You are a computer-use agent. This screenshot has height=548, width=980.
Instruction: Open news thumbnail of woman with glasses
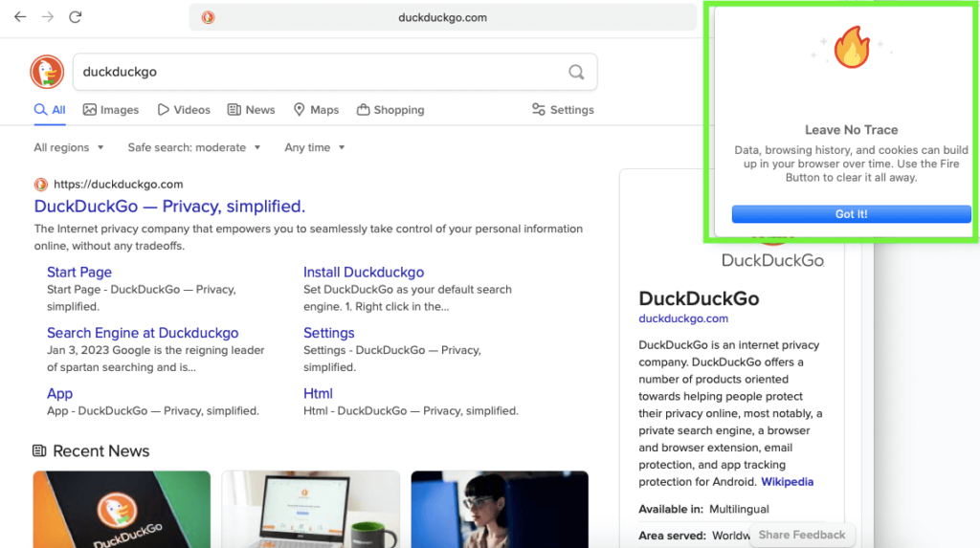tap(500, 509)
